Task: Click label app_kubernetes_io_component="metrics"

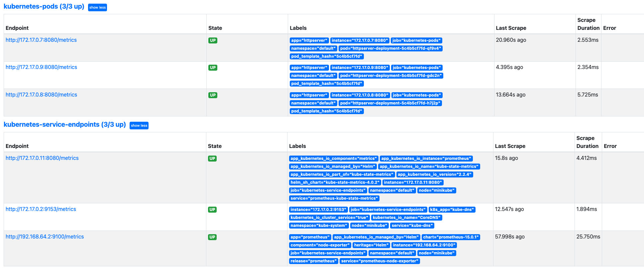Action: pos(334,159)
